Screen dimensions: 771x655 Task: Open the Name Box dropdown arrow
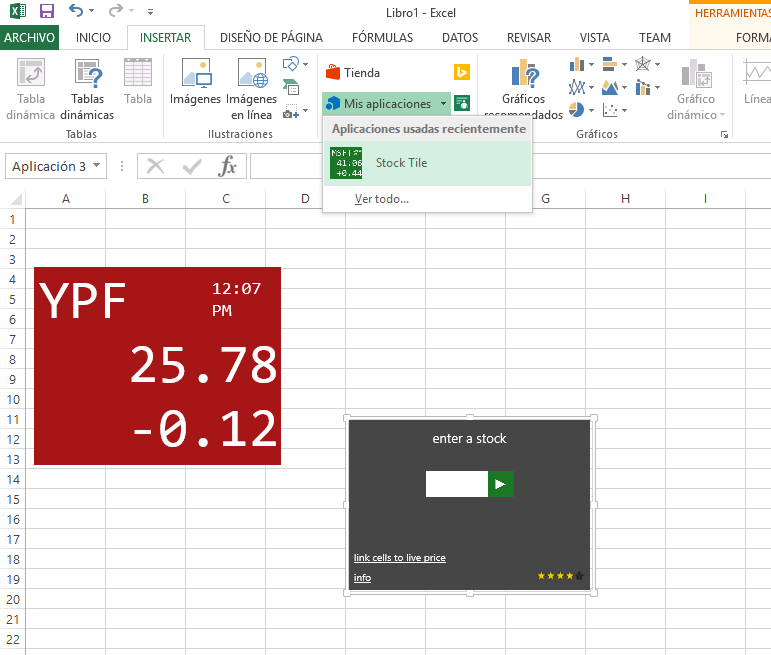click(x=97, y=166)
